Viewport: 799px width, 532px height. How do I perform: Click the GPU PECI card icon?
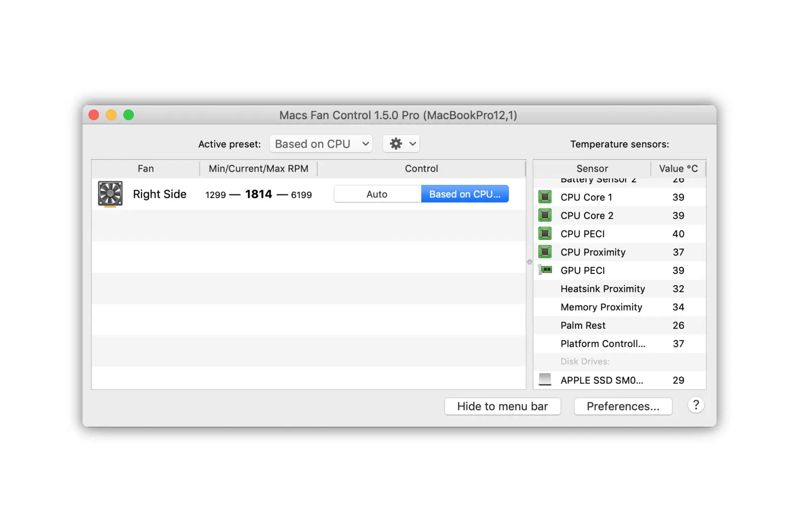[x=545, y=270]
